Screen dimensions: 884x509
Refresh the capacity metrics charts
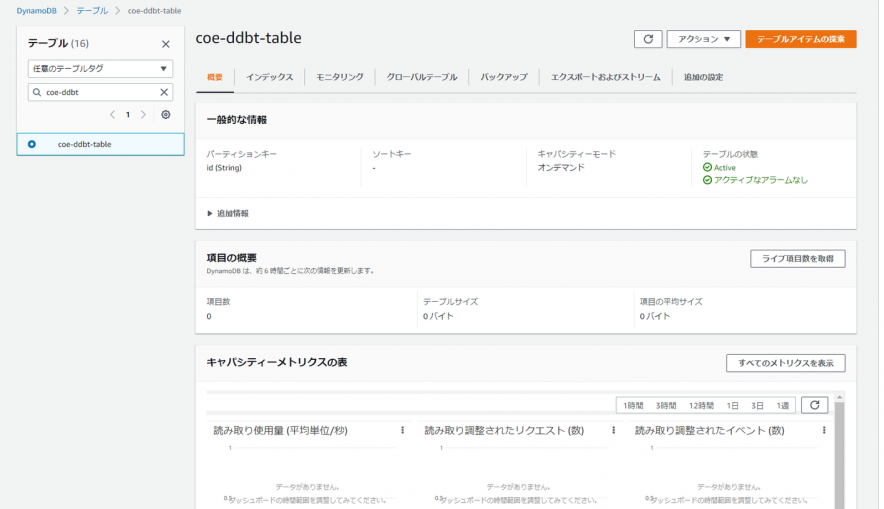[x=814, y=405]
